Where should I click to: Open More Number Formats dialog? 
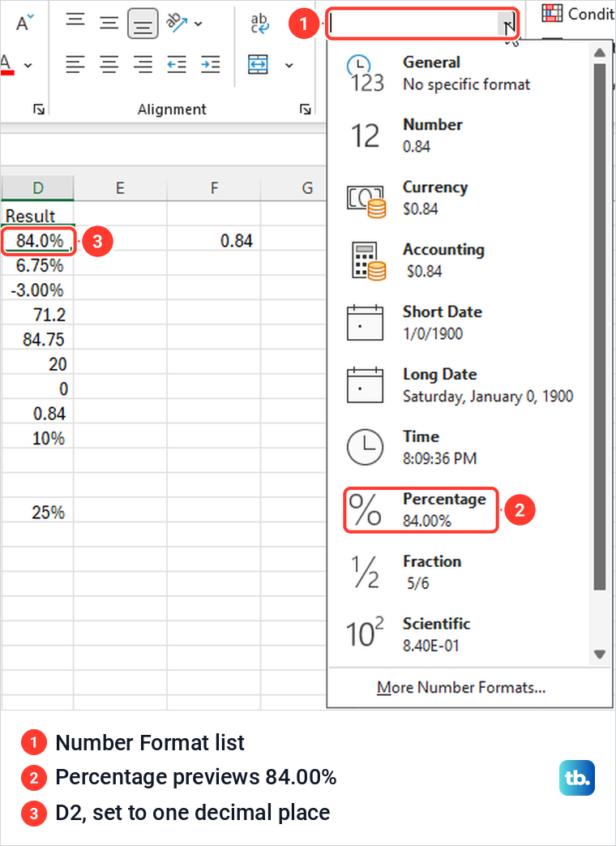(x=461, y=687)
